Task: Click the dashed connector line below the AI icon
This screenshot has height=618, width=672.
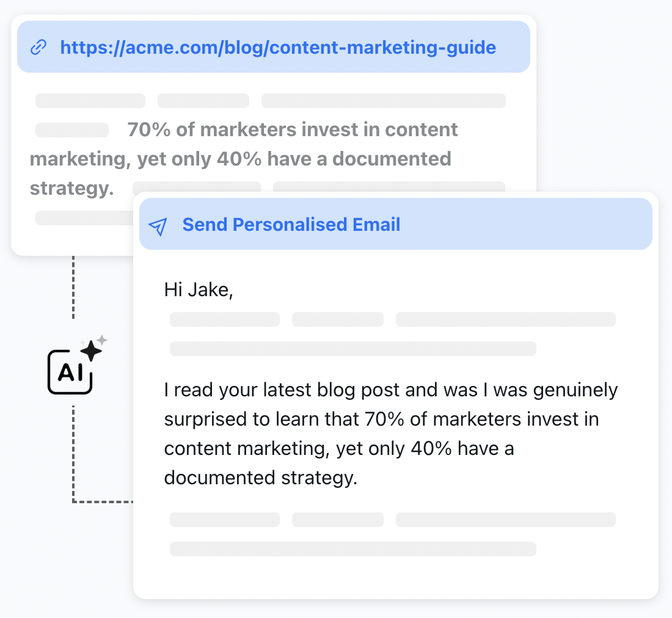Action: [73, 452]
